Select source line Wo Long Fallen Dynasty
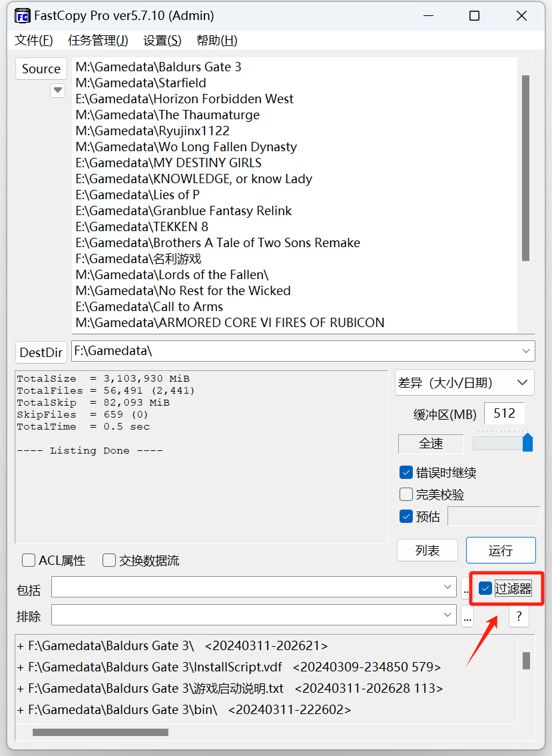Viewport: 552px width, 756px height. point(186,147)
